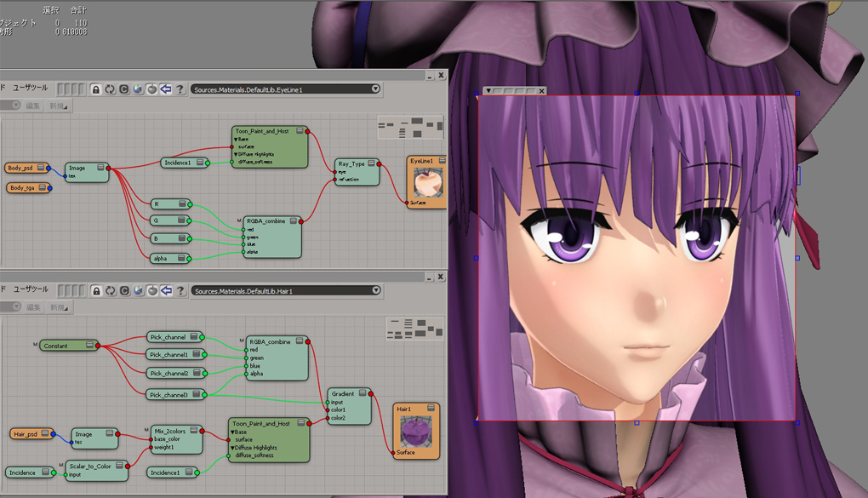Click the collapse icon on the Gradient node
Viewport: 868px width, 498px height.
click(x=363, y=393)
